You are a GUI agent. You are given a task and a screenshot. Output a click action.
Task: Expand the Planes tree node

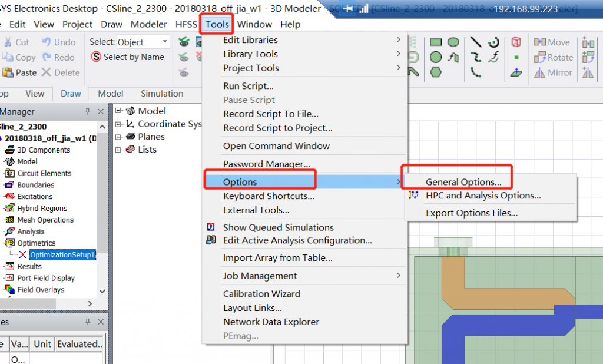(x=118, y=137)
